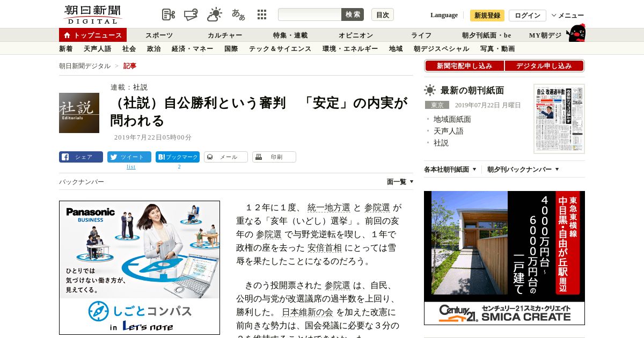Open the news list icon in header
This screenshot has height=338, width=644.
169,15
